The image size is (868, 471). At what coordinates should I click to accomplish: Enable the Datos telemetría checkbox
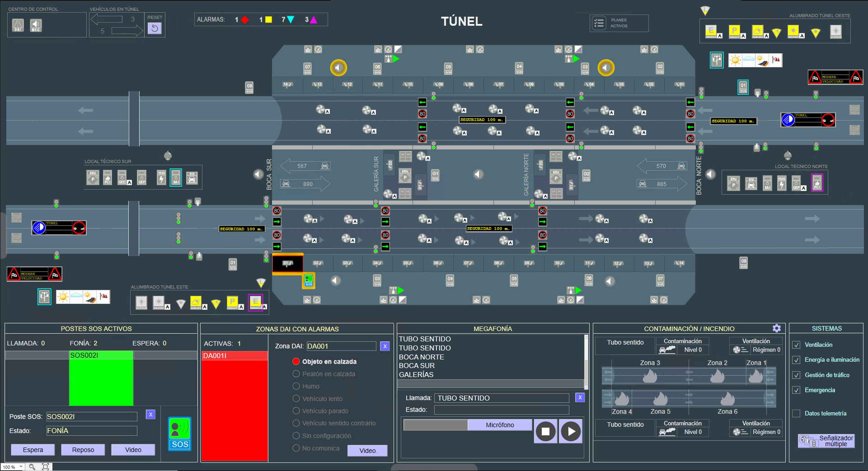tap(796, 414)
